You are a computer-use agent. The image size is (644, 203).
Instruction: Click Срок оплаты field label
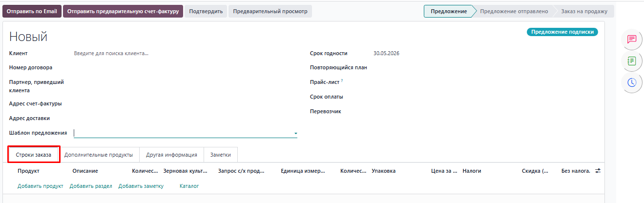pos(326,97)
